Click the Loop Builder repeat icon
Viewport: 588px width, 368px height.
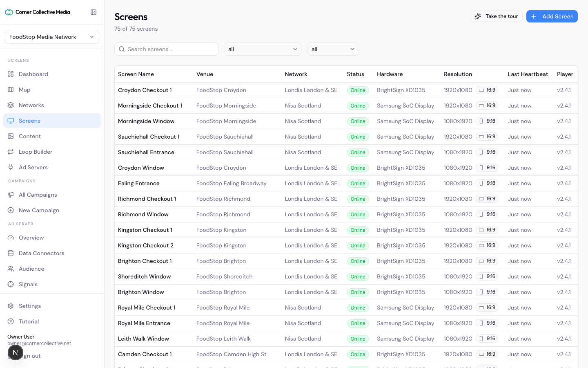point(11,152)
